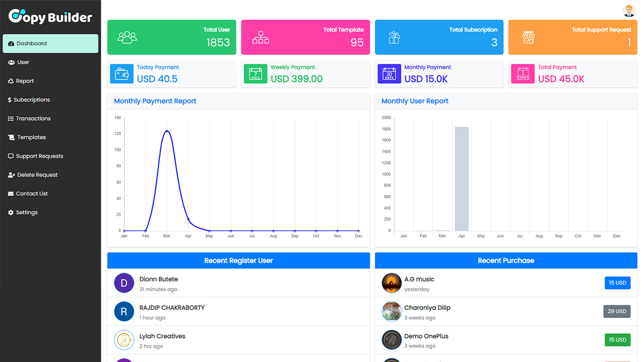Open Support Requests from the sidebar
Screen dimensions: 644x362
point(39,156)
